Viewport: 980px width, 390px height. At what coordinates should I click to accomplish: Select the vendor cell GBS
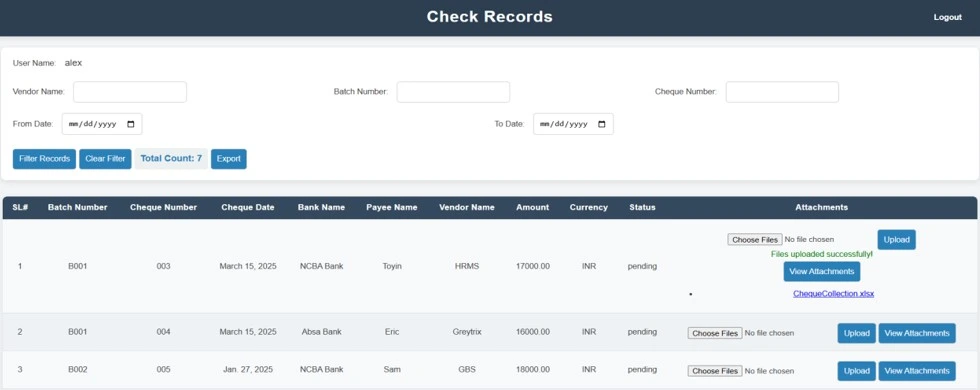[467, 369]
